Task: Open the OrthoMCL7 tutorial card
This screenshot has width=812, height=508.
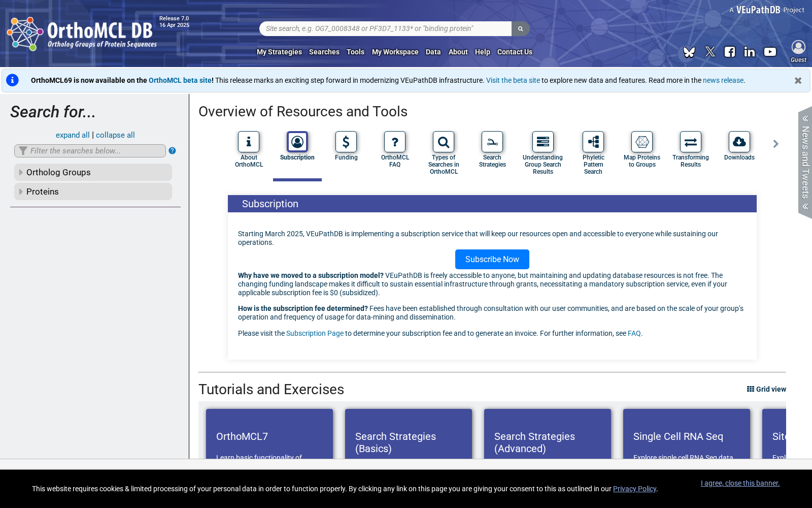Action: [269, 434]
